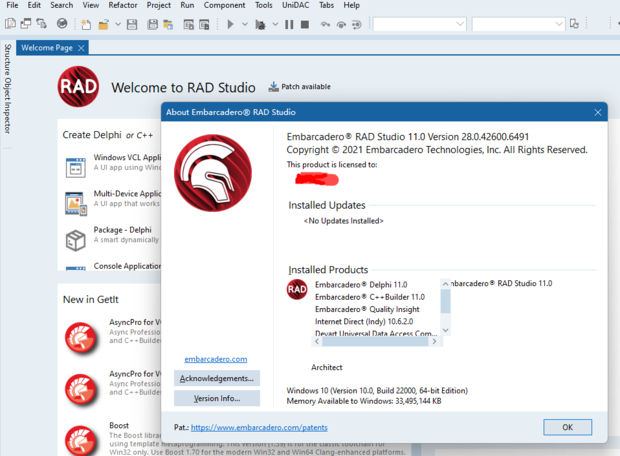Click the Save toolbar icon
Screen dimensions: 620x456
point(132,25)
